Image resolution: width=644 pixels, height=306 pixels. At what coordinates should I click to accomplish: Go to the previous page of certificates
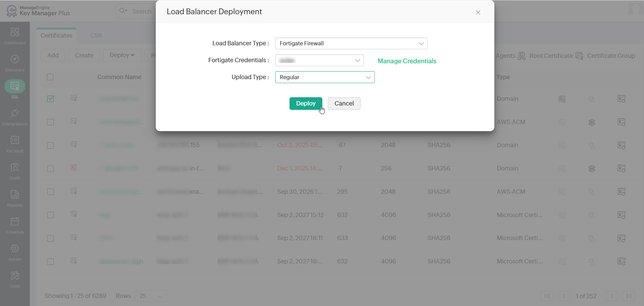[x=564, y=296]
